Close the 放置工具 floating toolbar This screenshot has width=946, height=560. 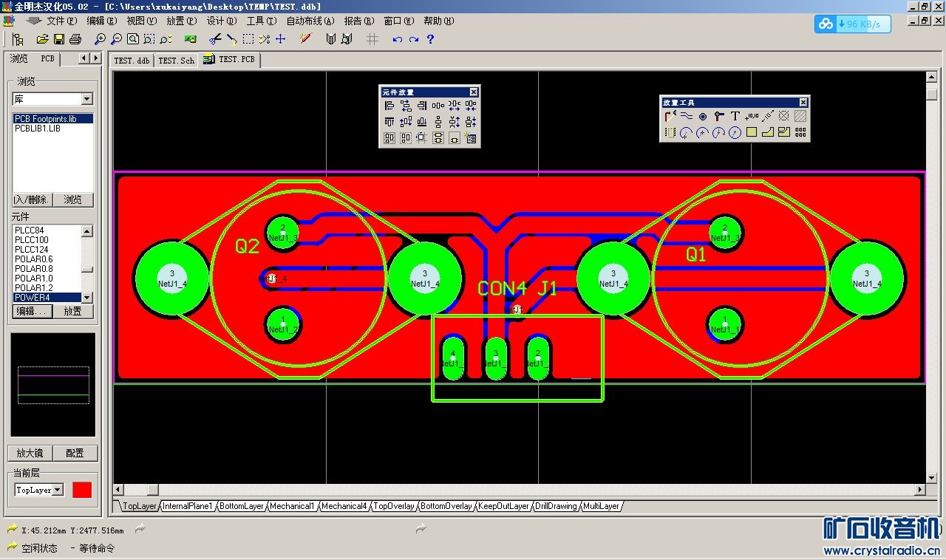(803, 102)
